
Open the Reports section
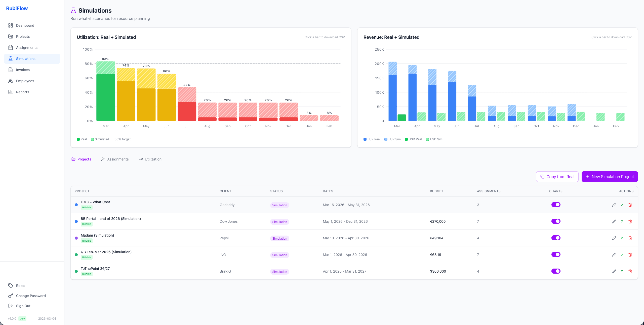[22, 92]
